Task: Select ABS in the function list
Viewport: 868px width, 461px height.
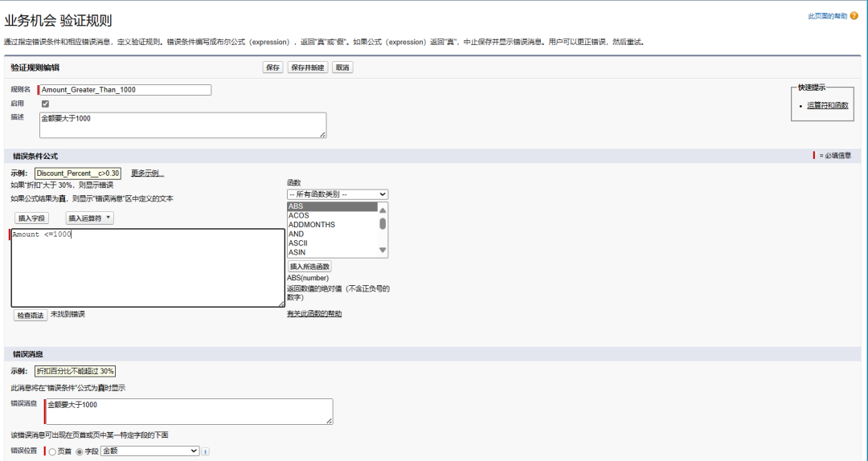Action: [332, 206]
